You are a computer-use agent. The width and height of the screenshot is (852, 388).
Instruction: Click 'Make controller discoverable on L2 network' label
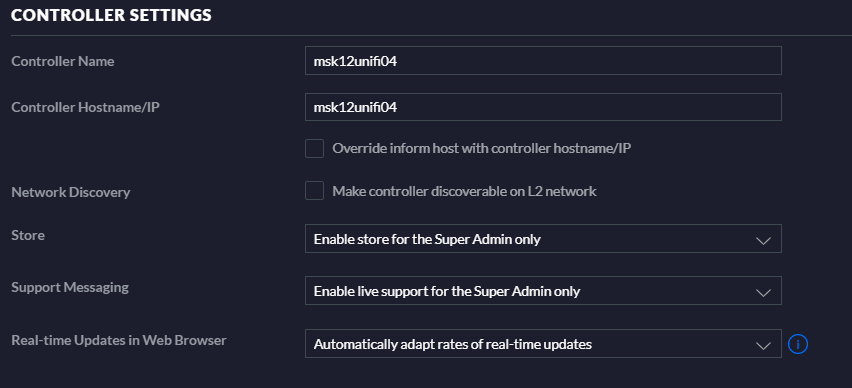tap(465, 191)
